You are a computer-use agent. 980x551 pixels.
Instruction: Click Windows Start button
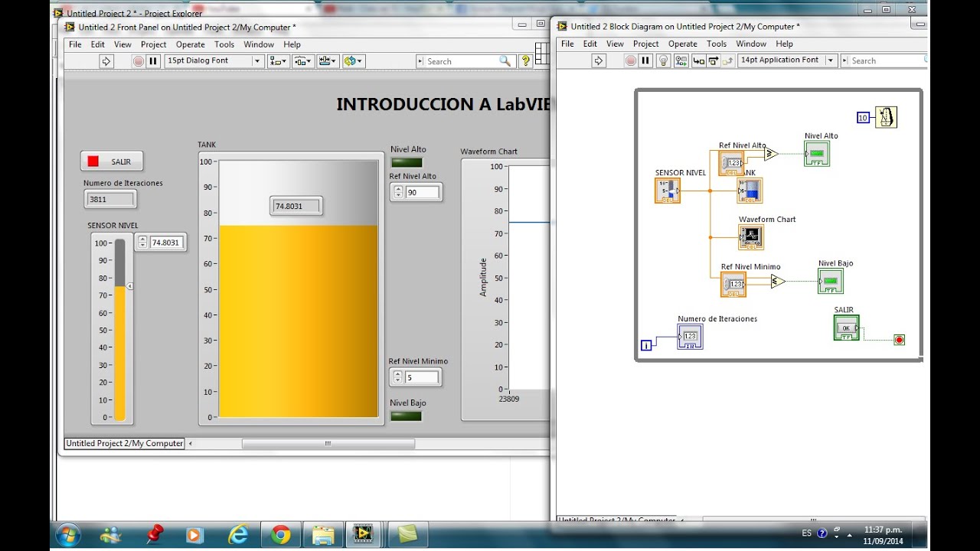click(68, 534)
